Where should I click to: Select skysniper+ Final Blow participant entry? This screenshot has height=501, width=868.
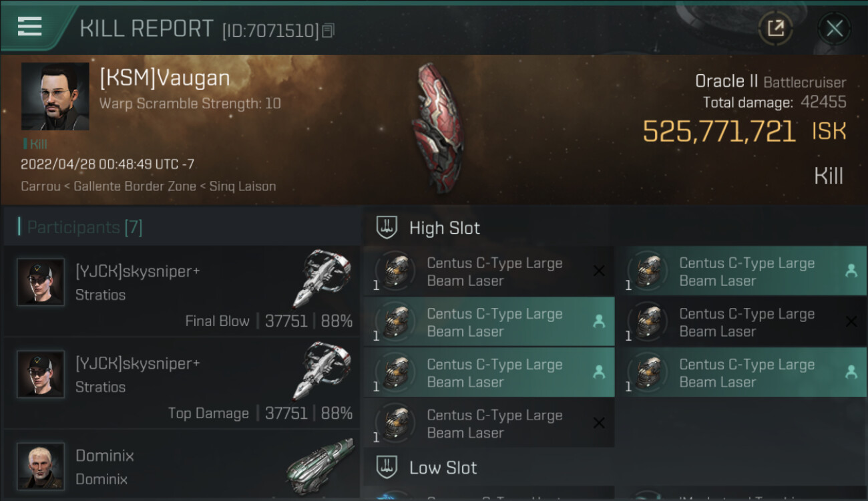coord(182,291)
